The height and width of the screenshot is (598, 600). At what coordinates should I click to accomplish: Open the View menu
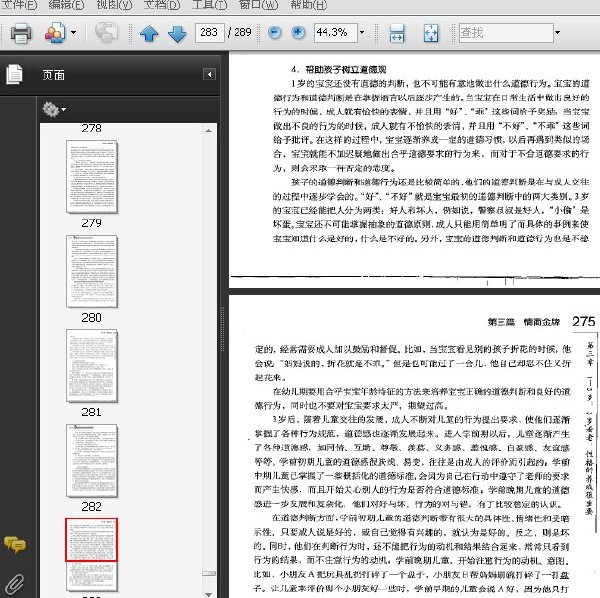[114, 5]
